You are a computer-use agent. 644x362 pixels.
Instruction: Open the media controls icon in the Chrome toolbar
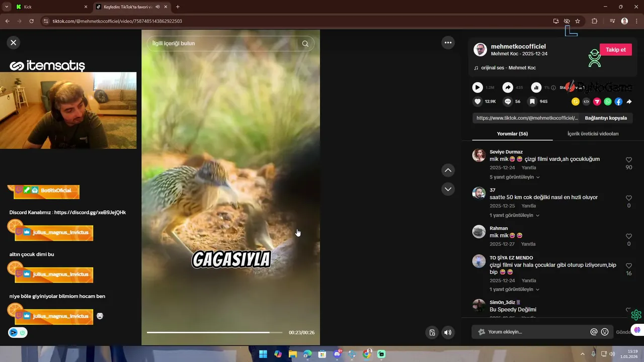[x=612, y=21]
